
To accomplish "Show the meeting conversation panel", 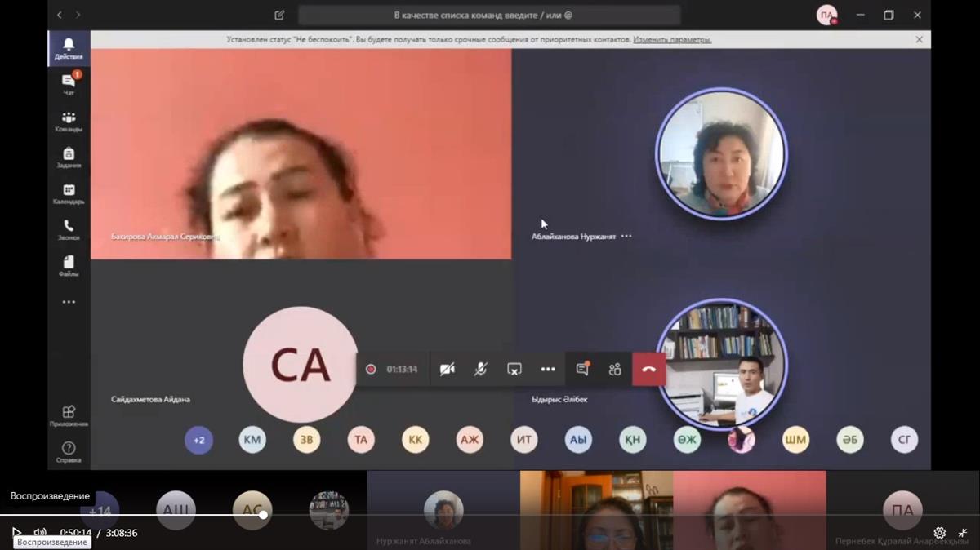I will click(582, 370).
